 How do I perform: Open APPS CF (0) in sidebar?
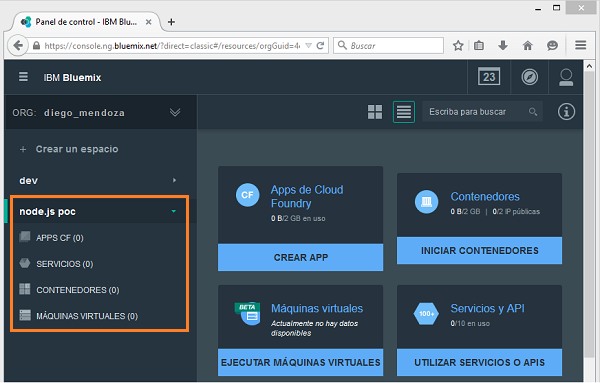[x=60, y=238]
